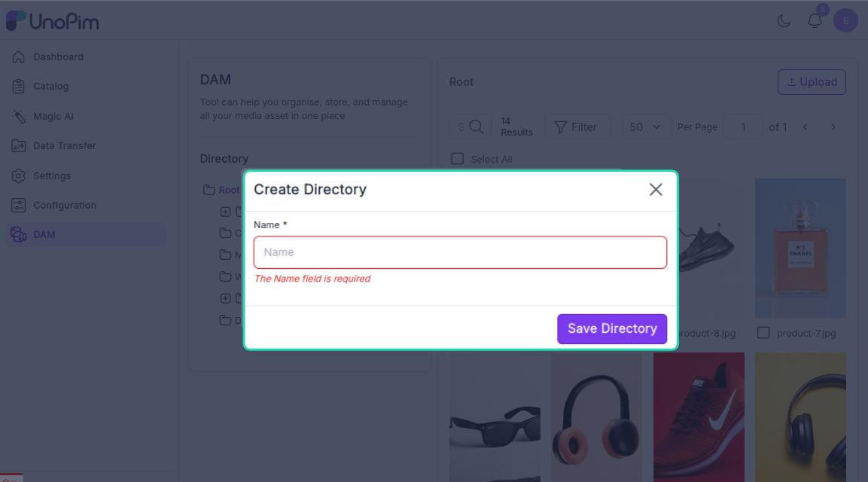The width and height of the screenshot is (868, 482).
Task: Toggle dark mode moon icon
Action: point(783,21)
